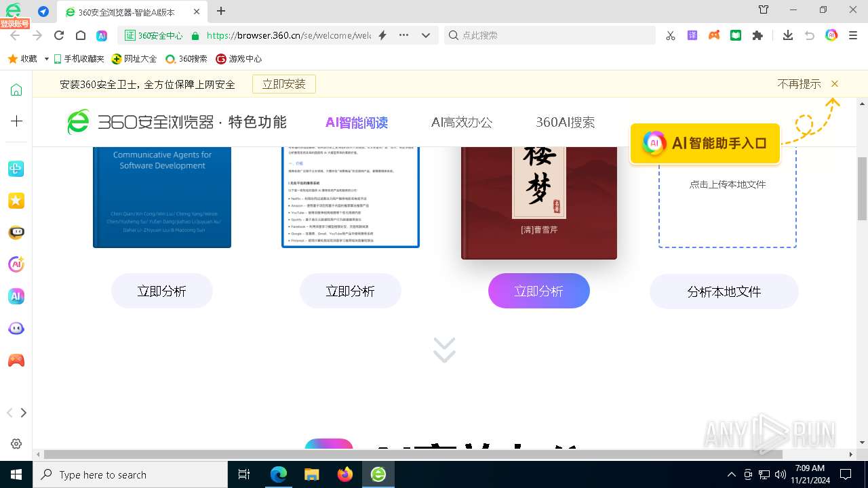Close the install banner with X
The height and width of the screenshot is (488, 868).
pyautogui.click(x=835, y=84)
